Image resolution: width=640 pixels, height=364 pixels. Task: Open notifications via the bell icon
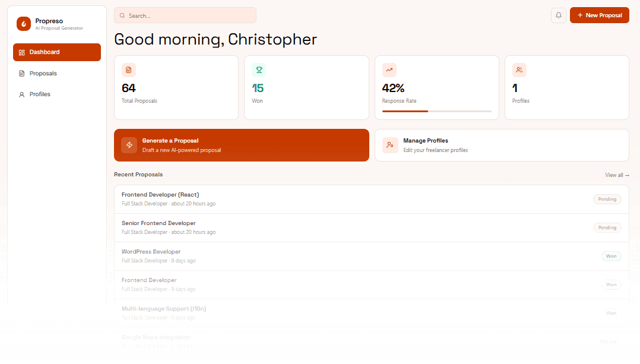point(558,15)
